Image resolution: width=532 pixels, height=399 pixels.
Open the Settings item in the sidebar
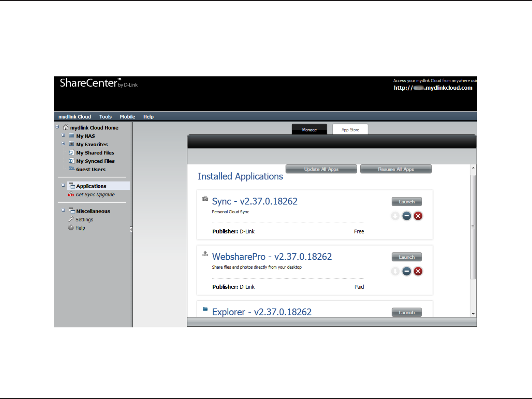[x=84, y=220]
